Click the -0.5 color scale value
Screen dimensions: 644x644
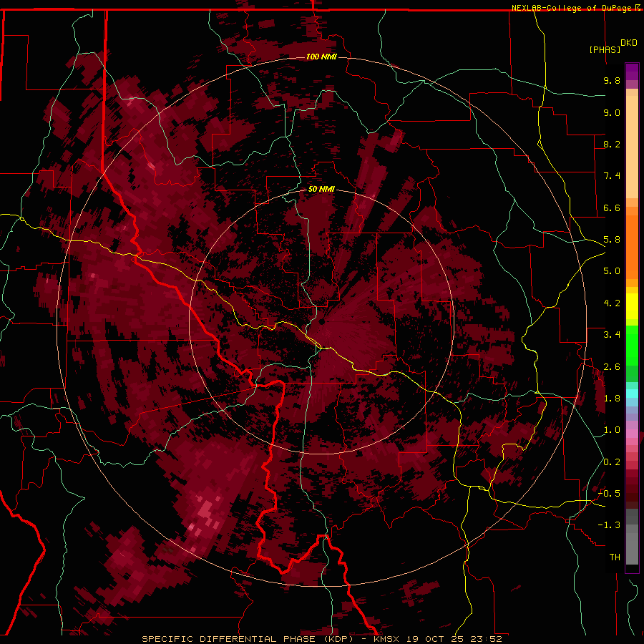tap(609, 494)
